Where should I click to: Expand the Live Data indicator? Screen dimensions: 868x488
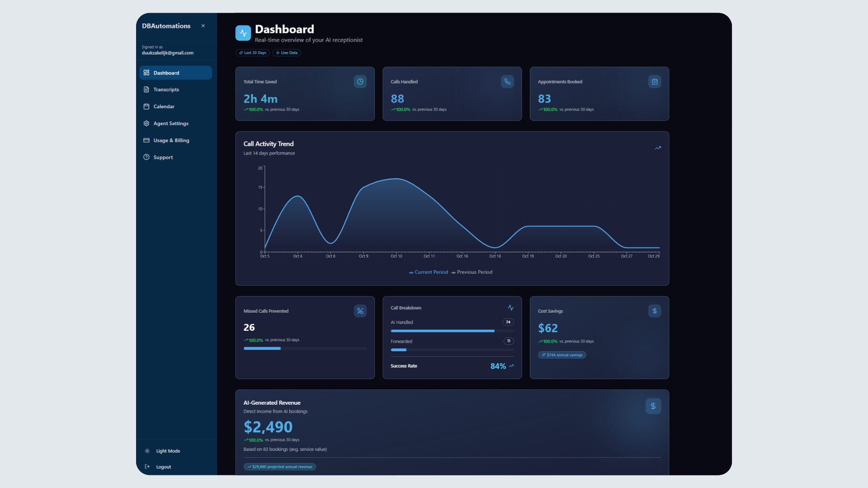287,53
